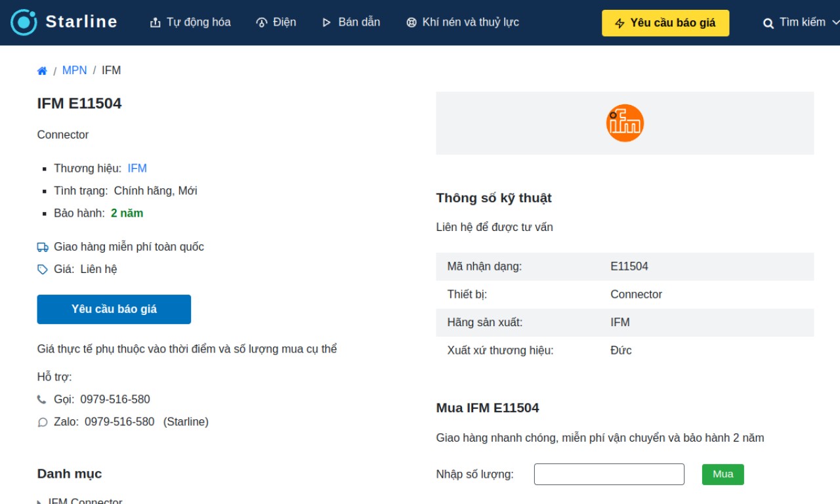840x504 pixels.
Task: Open the Bán dẫn menu
Action: [351, 22]
